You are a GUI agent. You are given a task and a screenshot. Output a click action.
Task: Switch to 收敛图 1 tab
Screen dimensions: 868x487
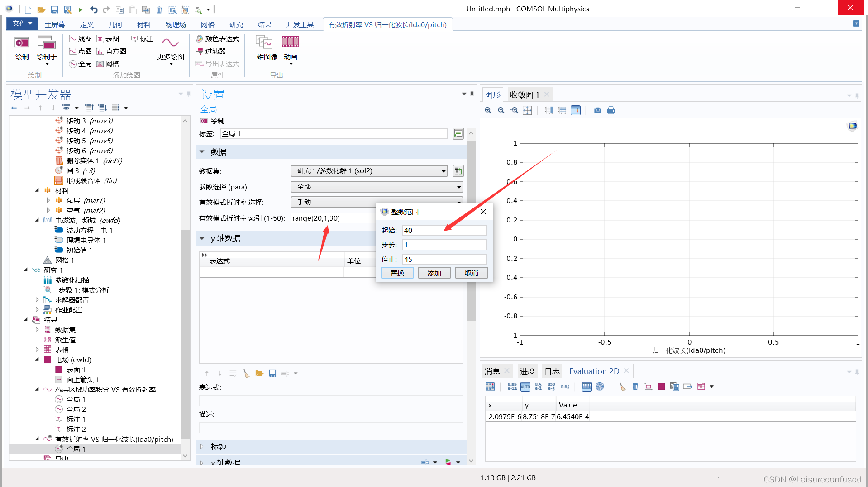(x=524, y=95)
